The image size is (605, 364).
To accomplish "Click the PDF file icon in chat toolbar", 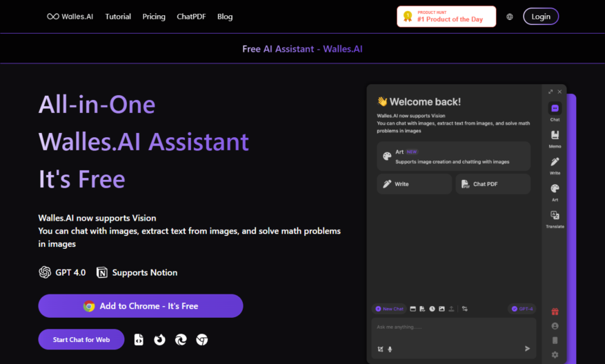I will coord(422,309).
